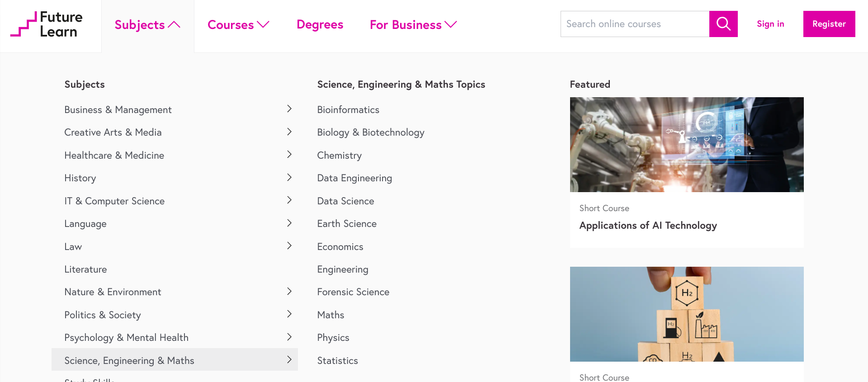Click the magnifying glass search icon
Viewport: 868px width, 382px height.
pyautogui.click(x=723, y=24)
